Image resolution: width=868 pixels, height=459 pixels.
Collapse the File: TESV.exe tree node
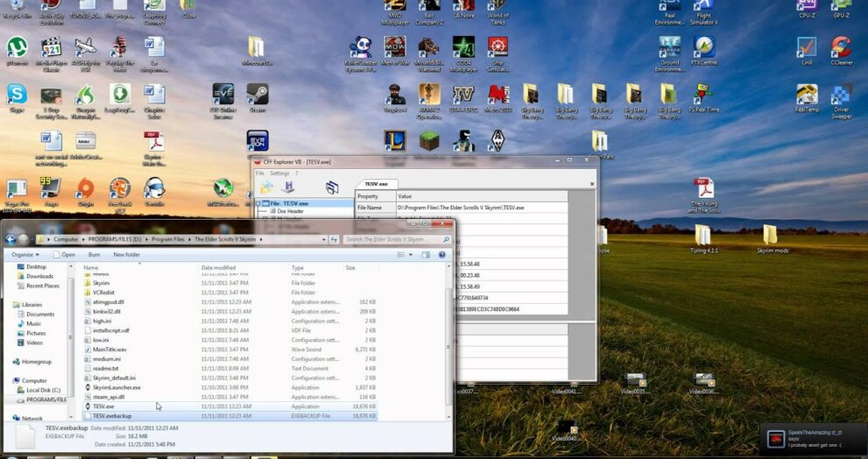point(258,203)
